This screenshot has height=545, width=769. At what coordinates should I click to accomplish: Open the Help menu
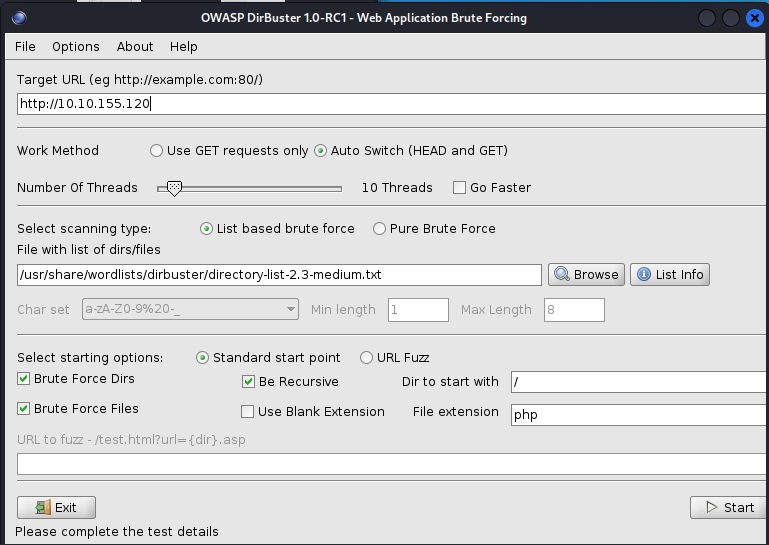tap(184, 46)
